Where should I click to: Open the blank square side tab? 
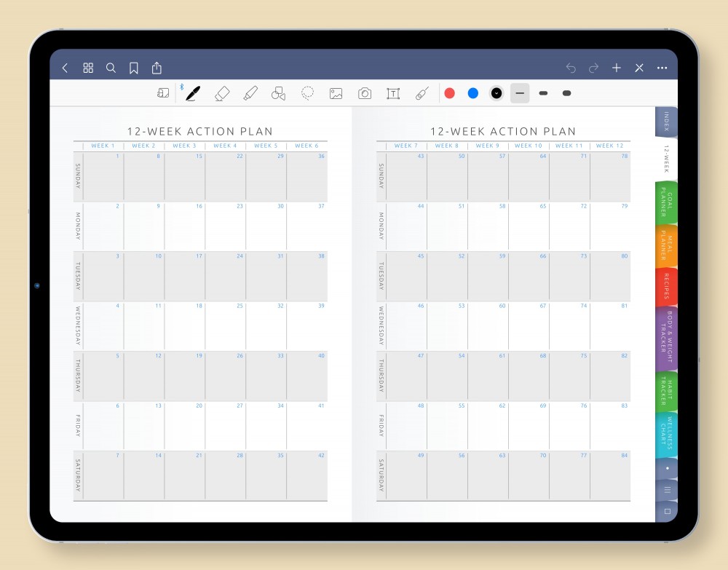pyautogui.click(x=667, y=511)
